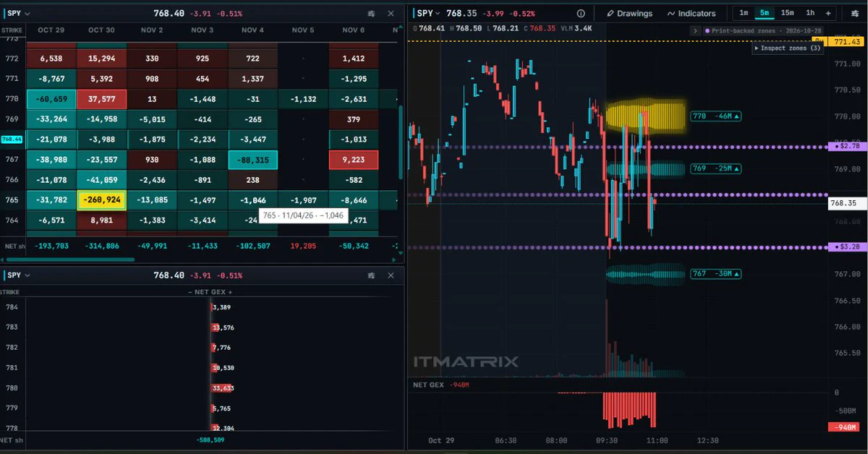Image resolution: width=868 pixels, height=454 pixels.
Task: Open the Drawings tools
Action: (629, 13)
